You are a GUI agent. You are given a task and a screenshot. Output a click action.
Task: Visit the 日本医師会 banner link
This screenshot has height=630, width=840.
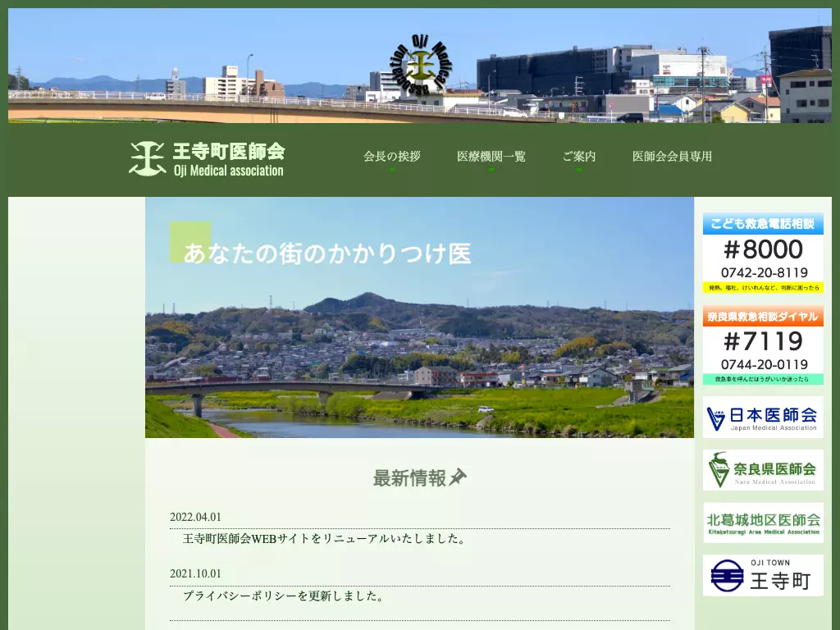point(763,418)
